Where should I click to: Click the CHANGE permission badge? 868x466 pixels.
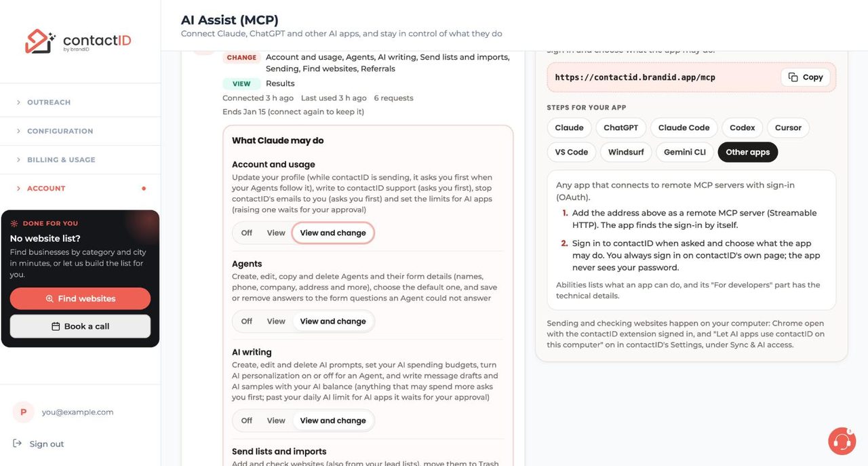pos(241,58)
